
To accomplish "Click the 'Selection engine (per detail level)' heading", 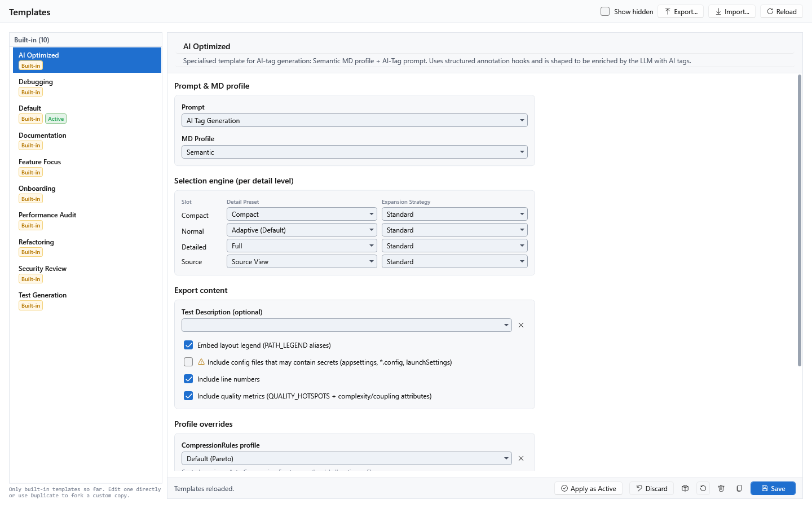I will pos(234,181).
